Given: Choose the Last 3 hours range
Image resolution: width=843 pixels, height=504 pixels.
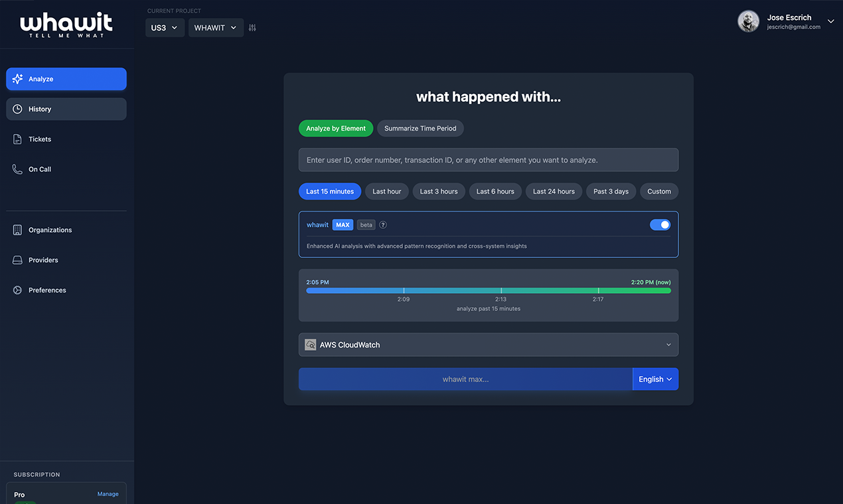Looking at the screenshot, I should coord(439,192).
